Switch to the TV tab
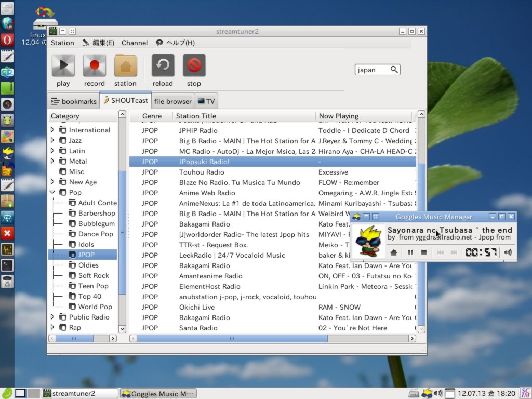This screenshot has height=399, width=532. point(206,101)
